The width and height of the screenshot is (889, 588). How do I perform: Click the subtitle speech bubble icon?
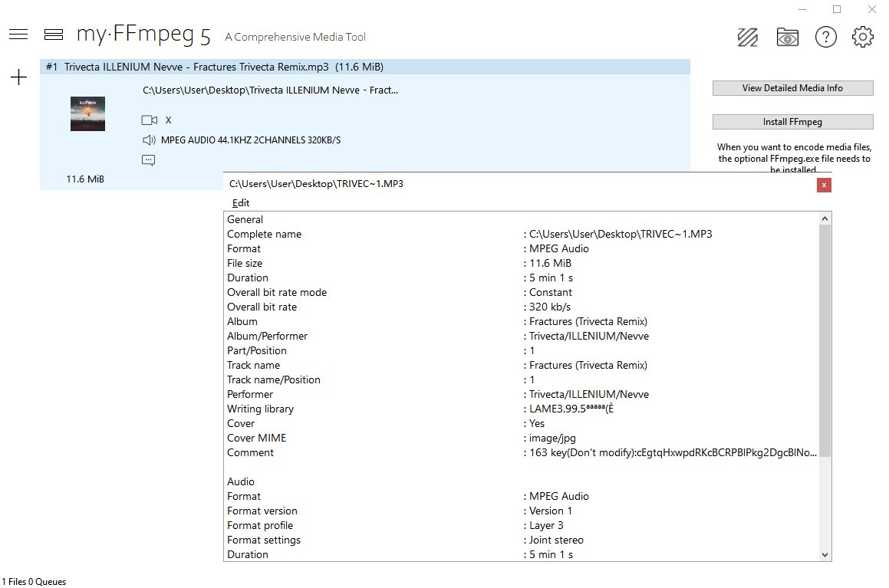pyautogui.click(x=149, y=160)
